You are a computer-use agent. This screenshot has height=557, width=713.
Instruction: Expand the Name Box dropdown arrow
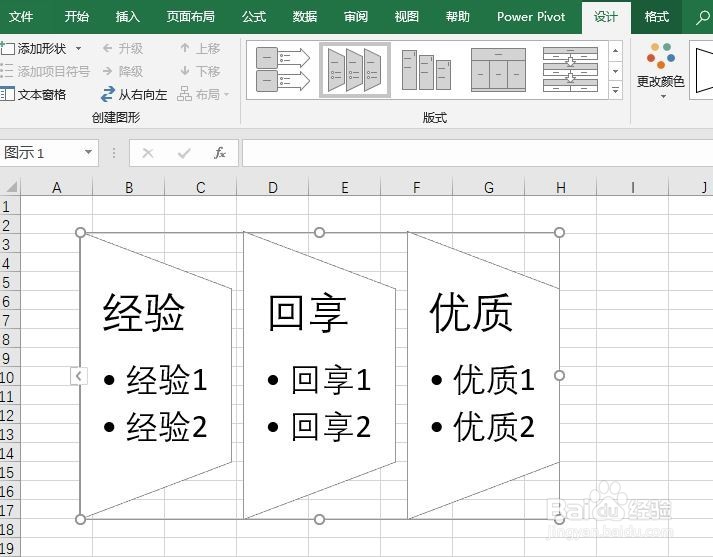click(89, 152)
